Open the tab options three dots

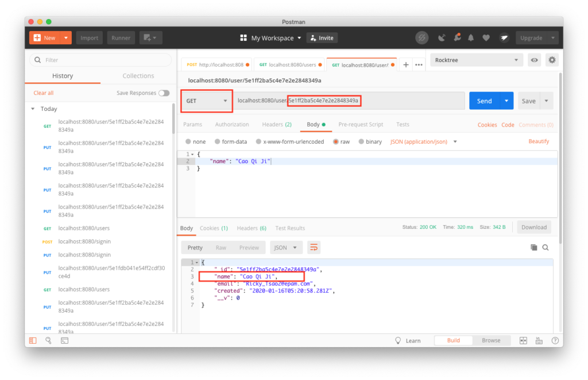[x=419, y=65]
